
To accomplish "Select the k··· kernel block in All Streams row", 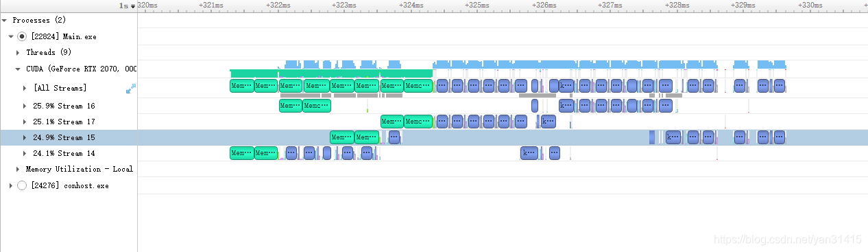I will (566, 86).
